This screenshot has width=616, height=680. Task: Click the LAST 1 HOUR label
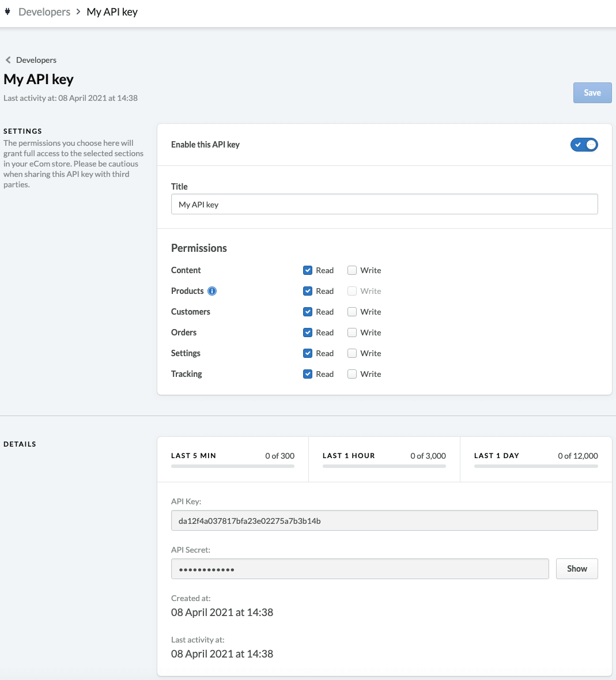click(x=349, y=456)
